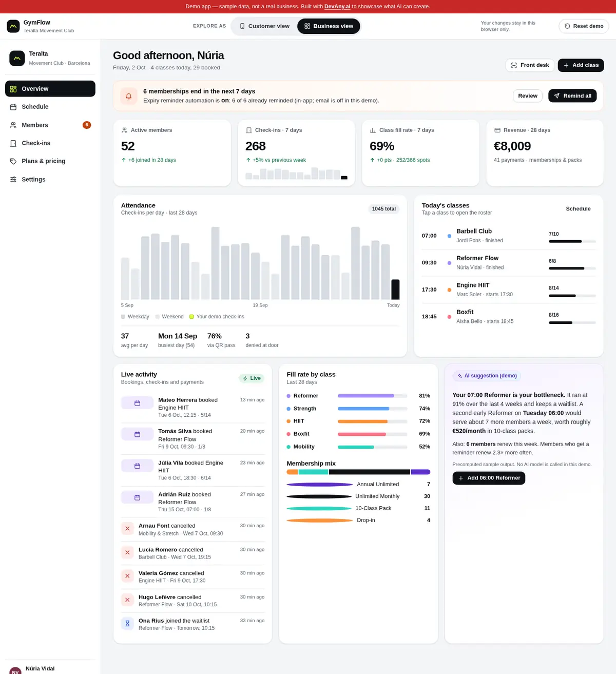Click the calendar icon beside Mateo Herrera booking
616x674 pixels.
tap(137, 403)
